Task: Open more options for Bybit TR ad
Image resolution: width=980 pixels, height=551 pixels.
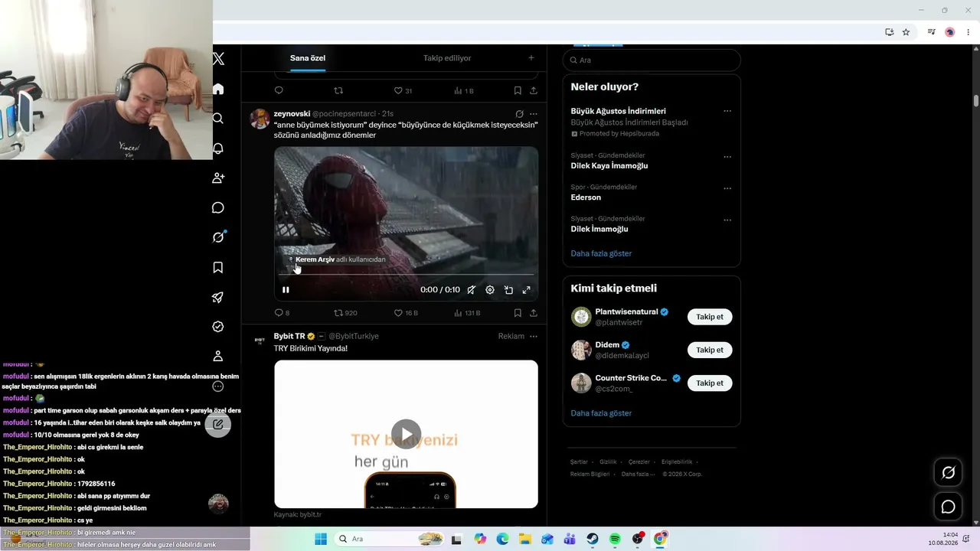Action: (x=534, y=336)
